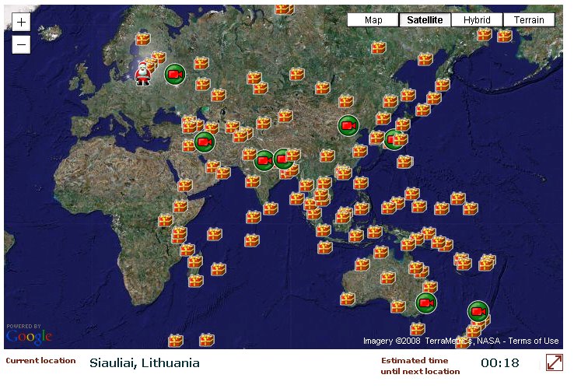This screenshot has height=392, width=574.
Task: Click the gift icon on Madagascar
Action: pos(195,280)
